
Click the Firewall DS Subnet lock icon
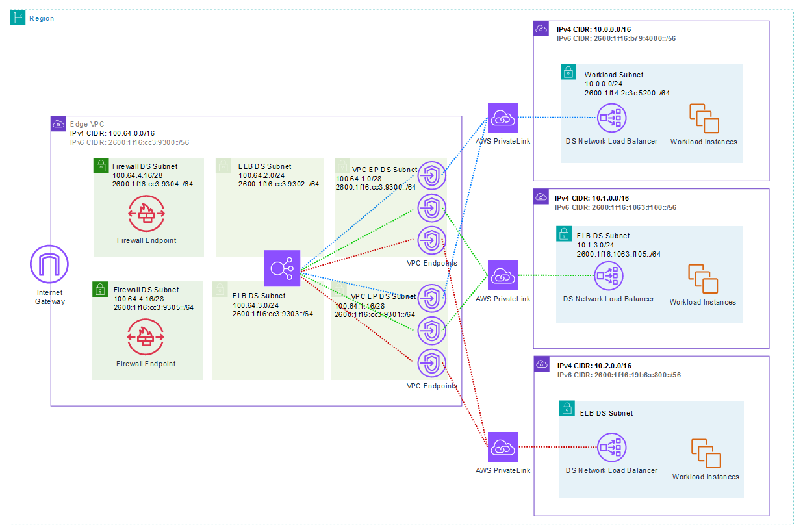click(101, 166)
